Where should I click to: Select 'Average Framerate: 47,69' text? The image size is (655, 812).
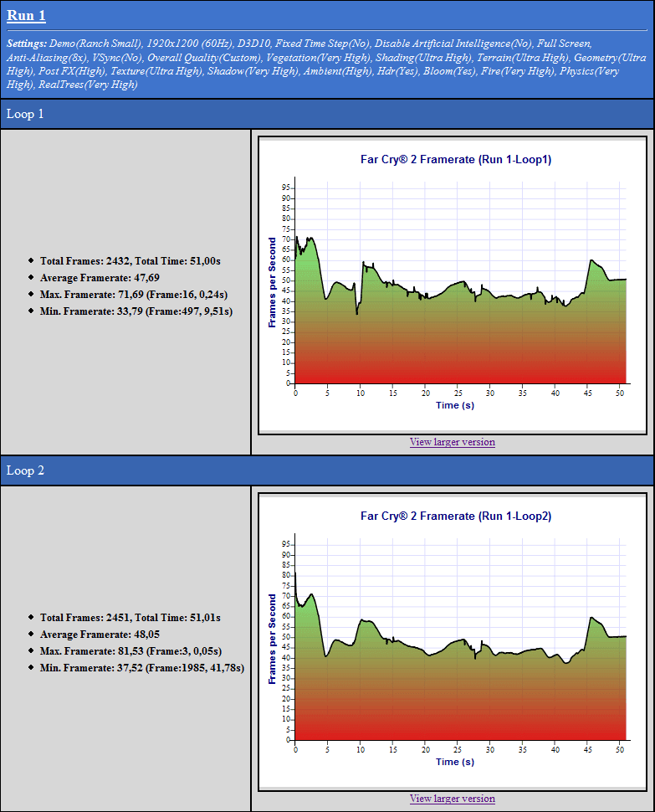100,278
